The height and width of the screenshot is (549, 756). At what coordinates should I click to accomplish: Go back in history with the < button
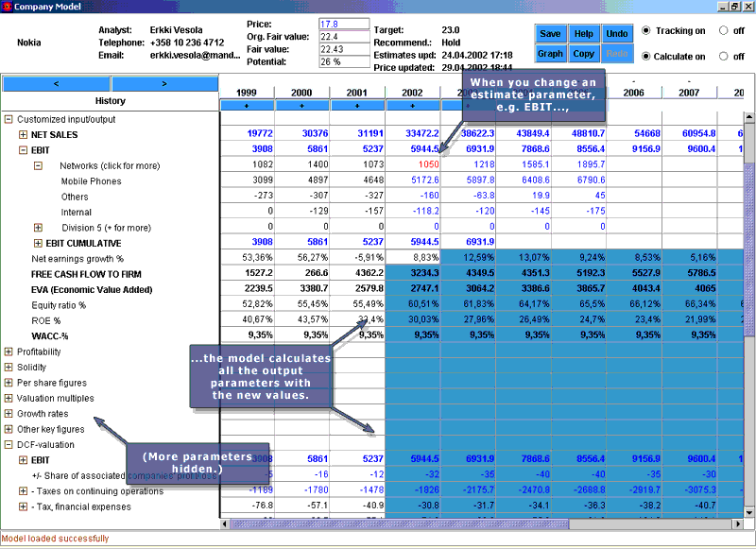click(56, 83)
